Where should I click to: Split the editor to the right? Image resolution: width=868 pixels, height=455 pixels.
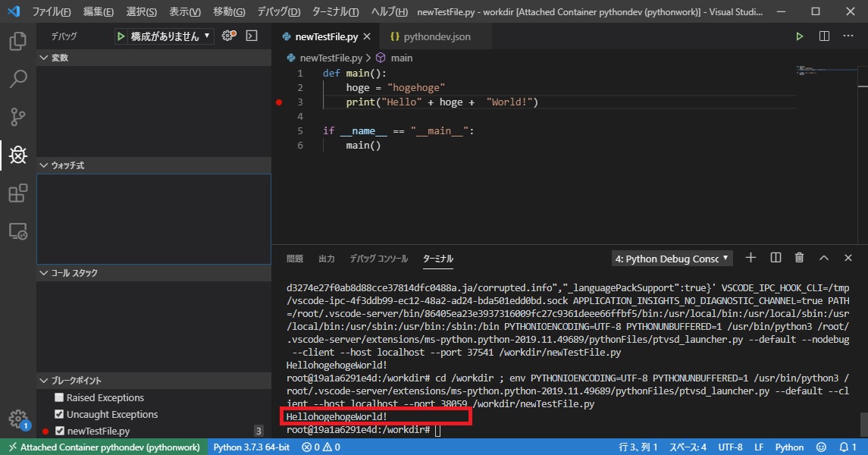[x=824, y=36]
